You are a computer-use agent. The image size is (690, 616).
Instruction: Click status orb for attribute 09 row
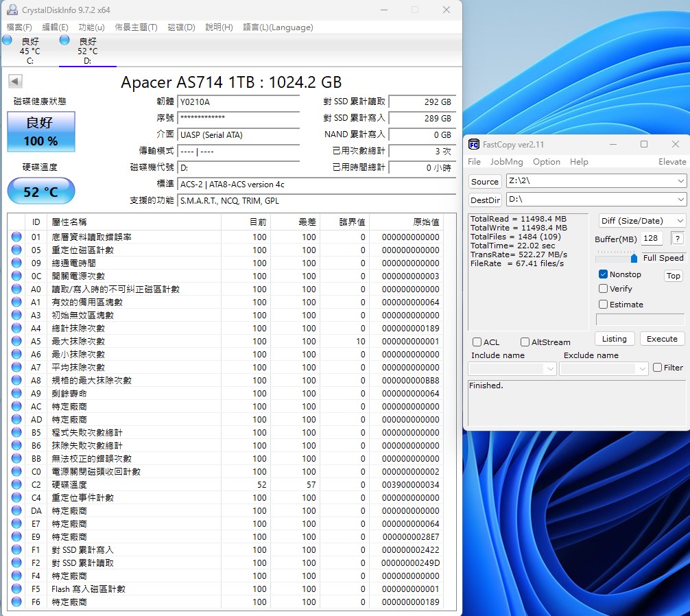(x=16, y=263)
